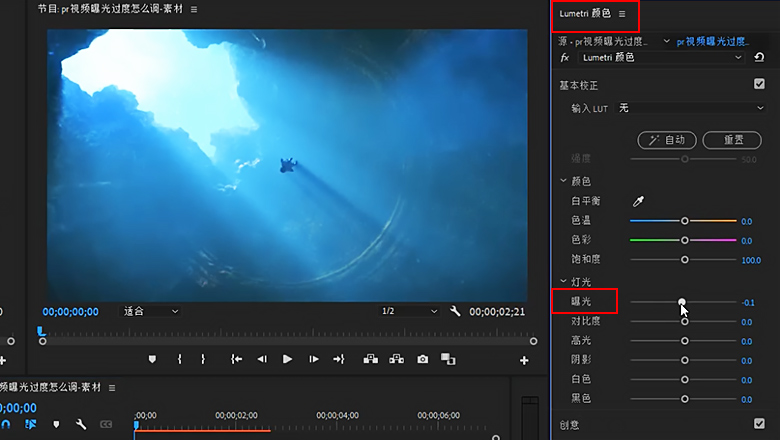Export a frame with the camera icon
The width and height of the screenshot is (780, 440).
click(422, 359)
